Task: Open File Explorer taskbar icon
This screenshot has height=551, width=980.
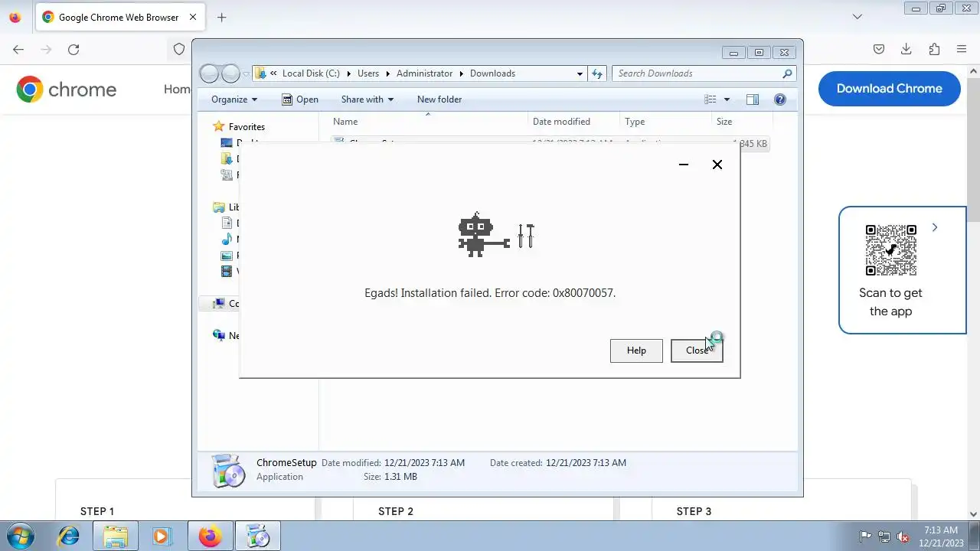Action: 115,536
